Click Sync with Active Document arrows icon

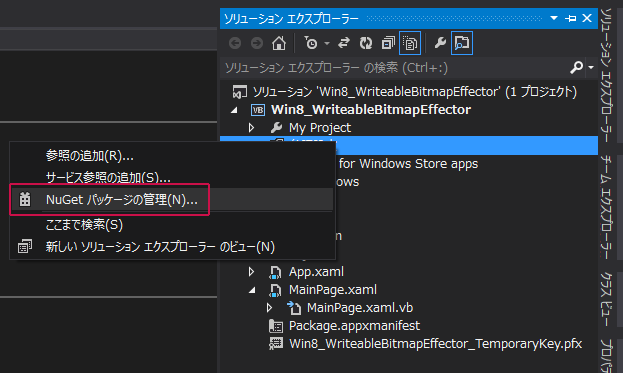tap(344, 43)
